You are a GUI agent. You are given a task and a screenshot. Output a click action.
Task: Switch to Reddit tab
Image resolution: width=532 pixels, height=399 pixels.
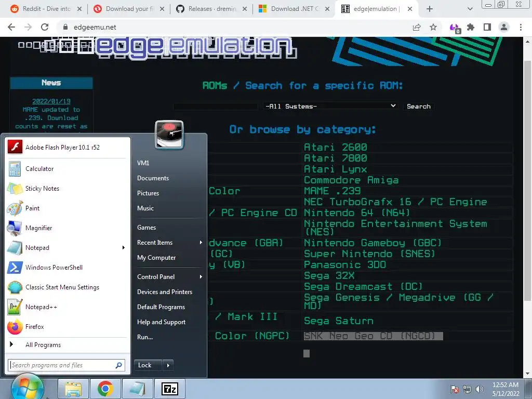pyautogui.click(x=46, y=9)
